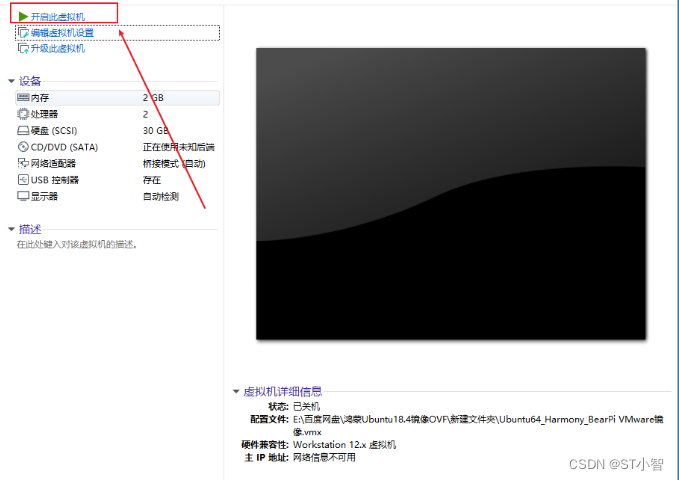Click the green play icon to start VM
679x480 pixels.
[x=23, y=16]
